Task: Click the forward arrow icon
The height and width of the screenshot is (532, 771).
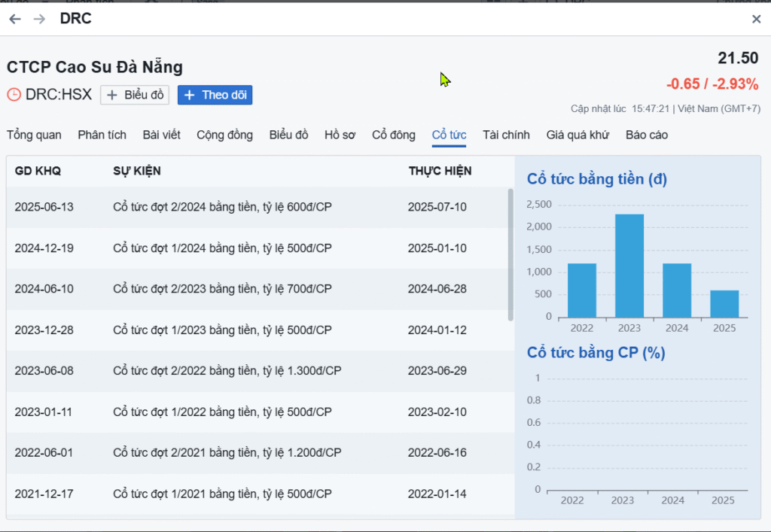Action: (39, 19)
